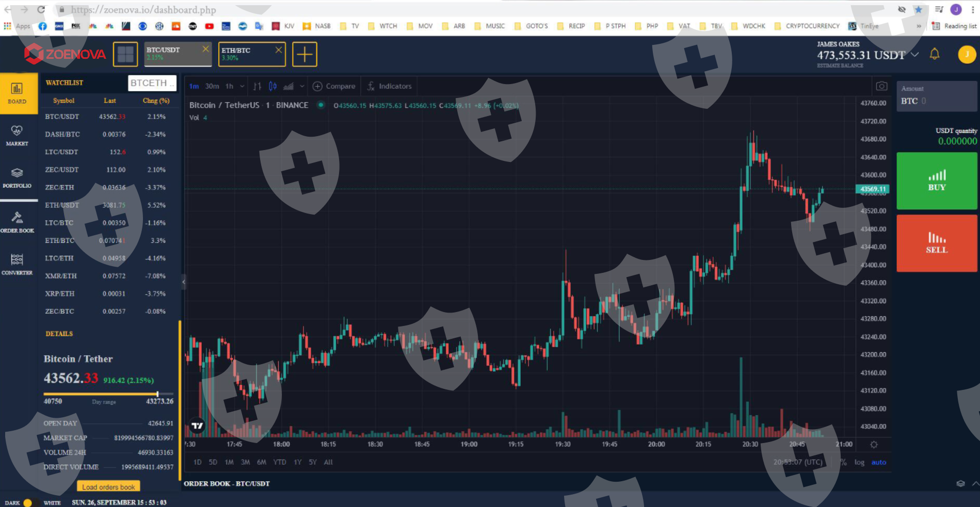Open the Market section in sidebar
The image size is (980, 507).
point(17,135)
